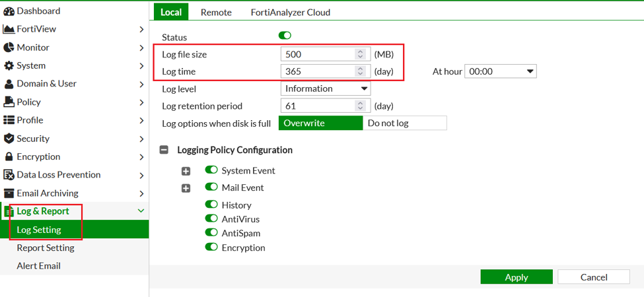Open the Log level dropdown

coord(326,88)
